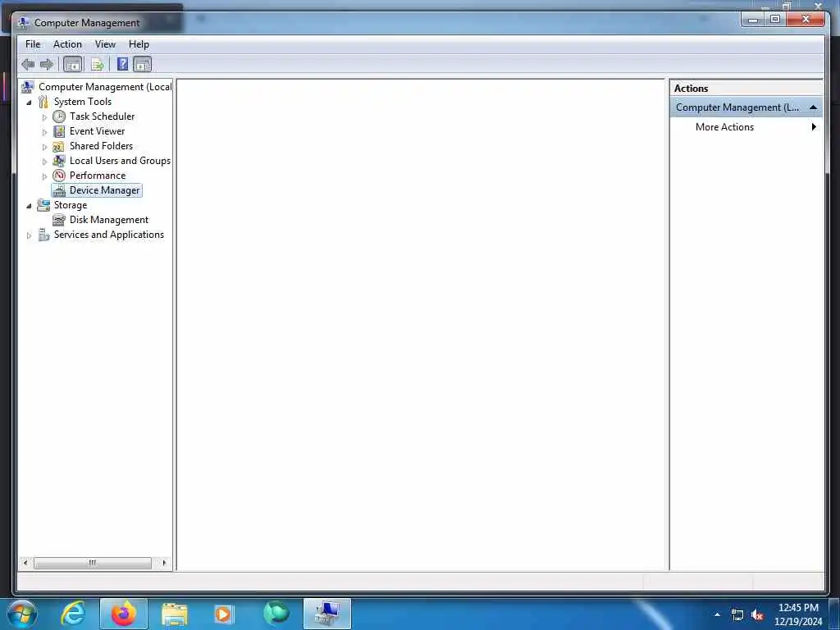The image size is (840, 630).
Task: Open Windows Media Player from the taskbar
Action: (223, 614)
